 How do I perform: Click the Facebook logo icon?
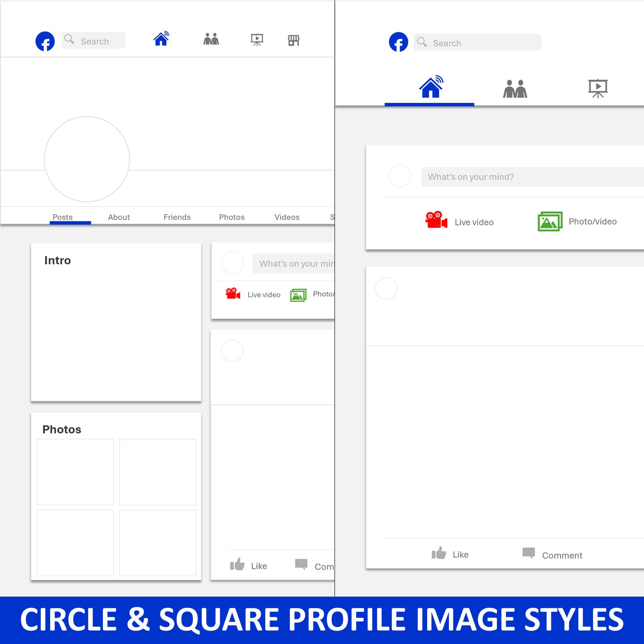tap(45, 41)
